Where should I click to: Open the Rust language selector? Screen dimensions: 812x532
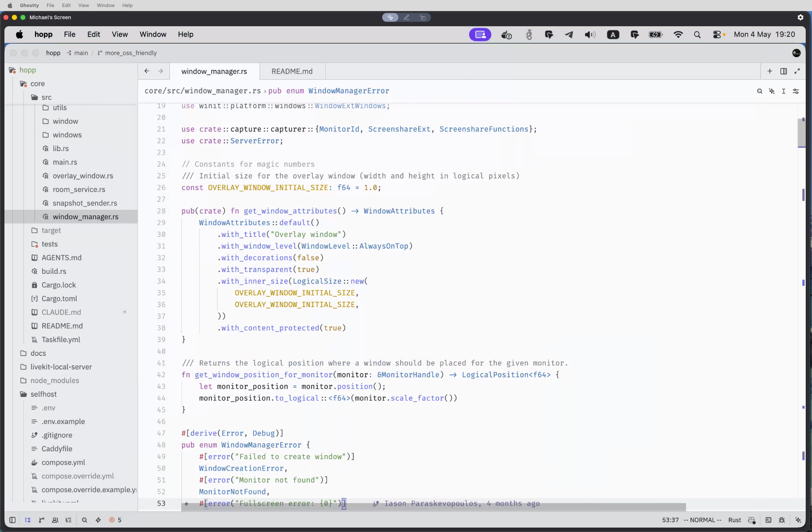[734, 520]
